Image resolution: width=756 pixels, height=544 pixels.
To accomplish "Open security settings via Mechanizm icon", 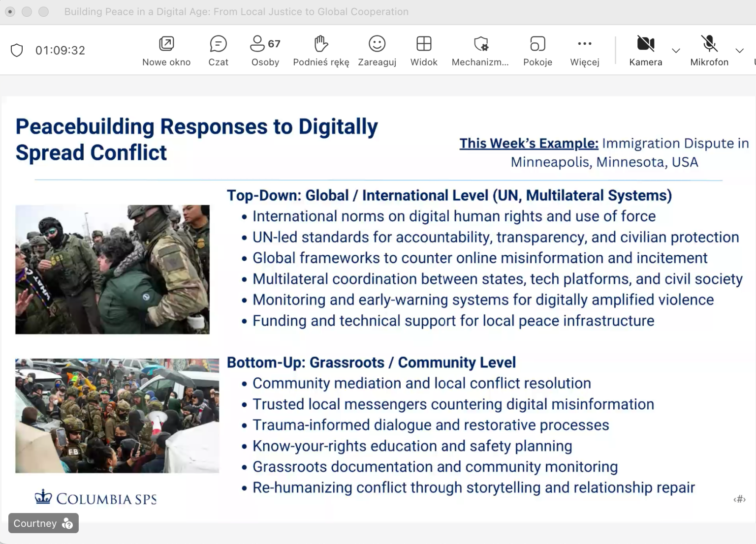I will click(x=480, y=49).
